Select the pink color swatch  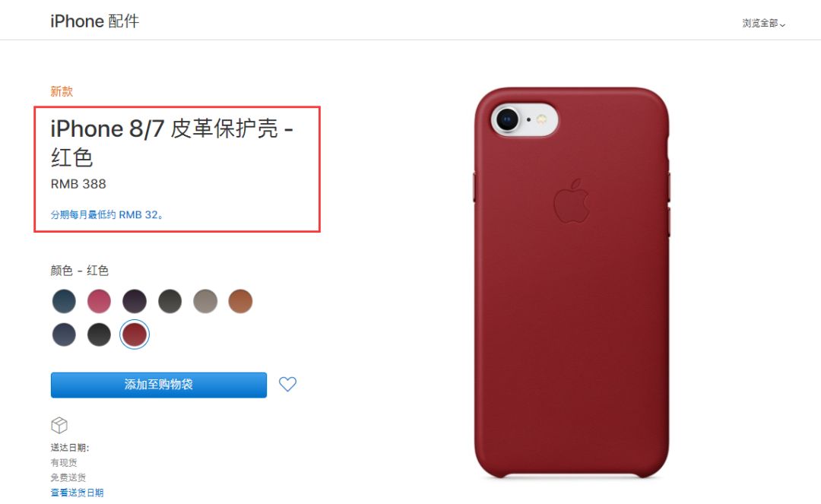pyautogui.click(x=99, y=302)
